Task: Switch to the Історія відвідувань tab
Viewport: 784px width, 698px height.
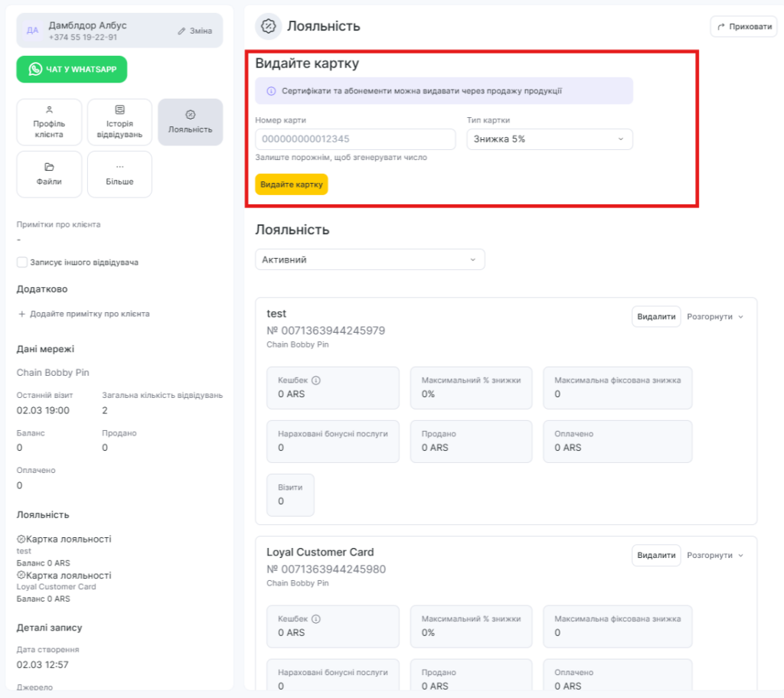Action: click(119, 122)
